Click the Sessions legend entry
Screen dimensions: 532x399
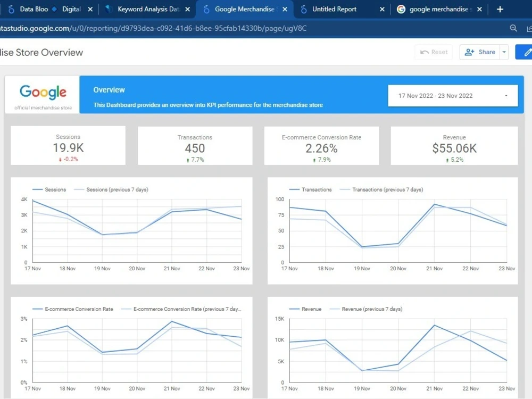click(x=49, y=189)
